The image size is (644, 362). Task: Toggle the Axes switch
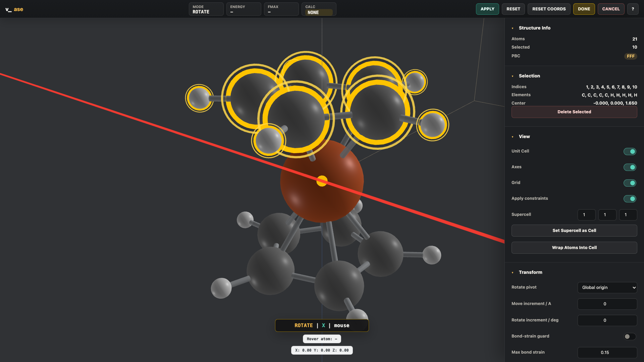coord(630,167)
